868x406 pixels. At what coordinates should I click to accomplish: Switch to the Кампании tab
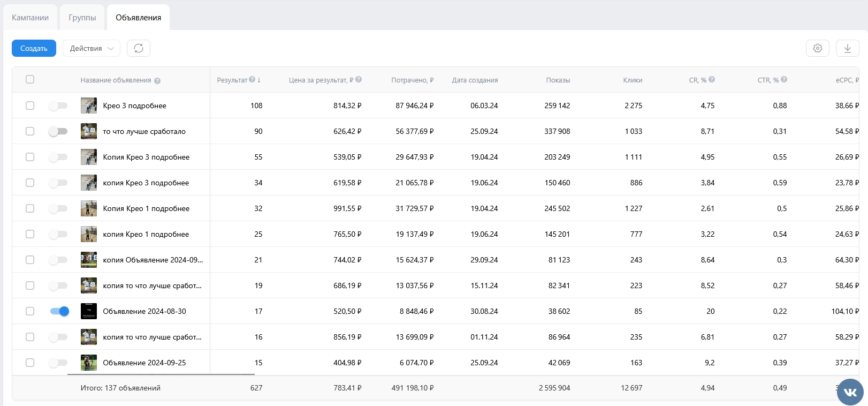[x=30, y=18]
